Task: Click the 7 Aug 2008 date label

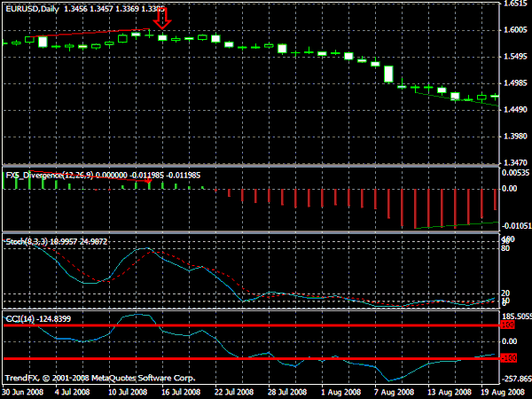Action: [x=395, y=392]
